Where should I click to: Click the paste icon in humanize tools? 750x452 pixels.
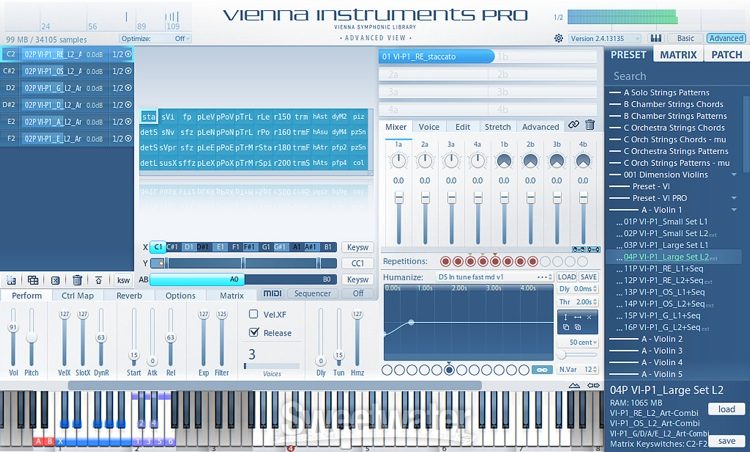click(x=578, y=327)
